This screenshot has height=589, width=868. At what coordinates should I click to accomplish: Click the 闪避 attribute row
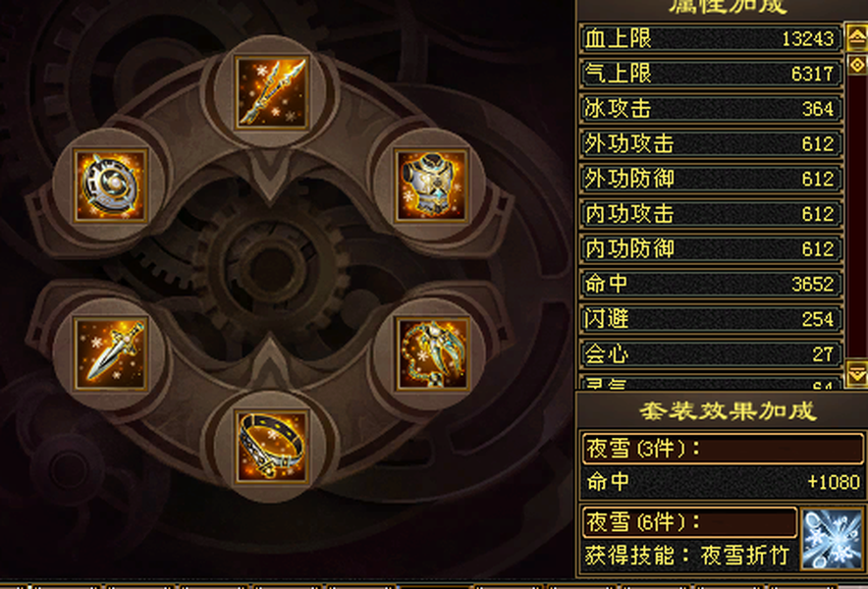pos(711,319)
